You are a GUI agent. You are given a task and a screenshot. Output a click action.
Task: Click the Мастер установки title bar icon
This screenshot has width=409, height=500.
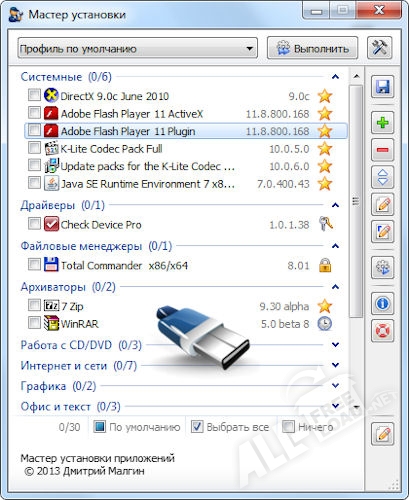click(16, 15)
